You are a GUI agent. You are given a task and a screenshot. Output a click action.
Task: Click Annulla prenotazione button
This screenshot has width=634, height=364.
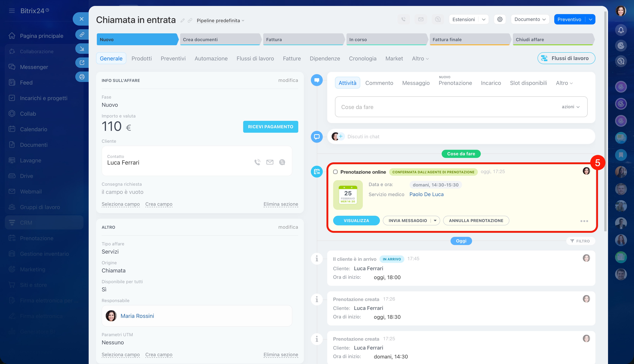tap(476, 221)
